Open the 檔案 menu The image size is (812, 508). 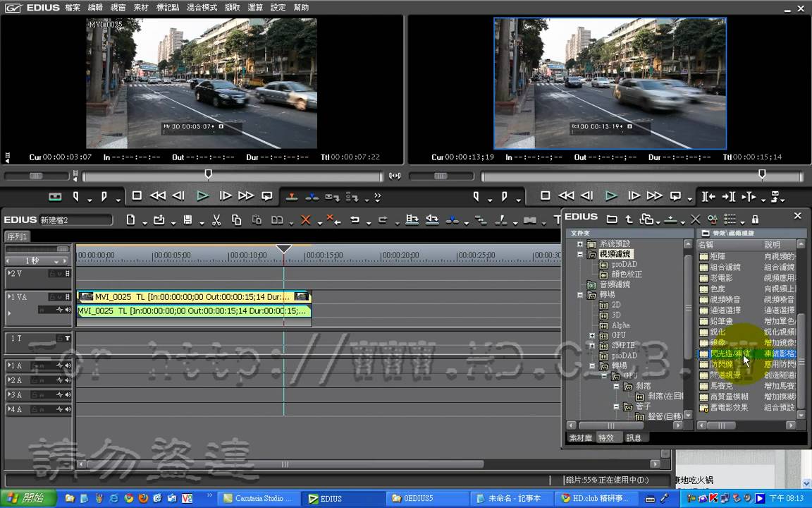click(x=73, y=7)
